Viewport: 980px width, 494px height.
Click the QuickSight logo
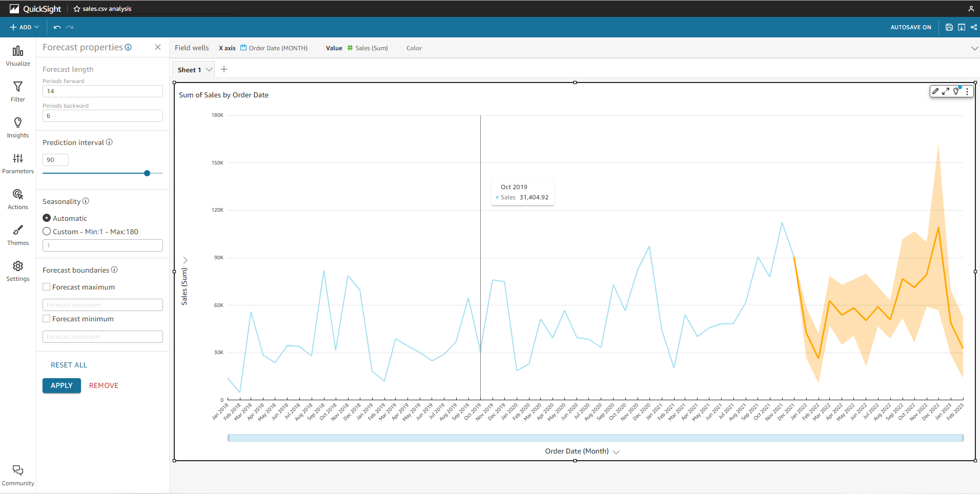(35, 9)
